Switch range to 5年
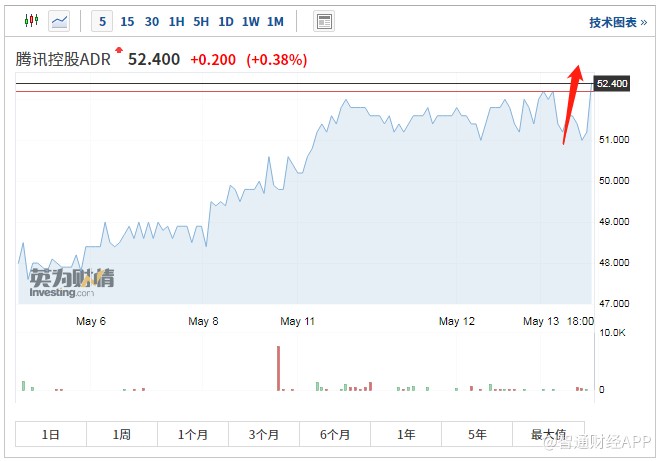Screen dimensions: 661x461 [x=477, y=434]
